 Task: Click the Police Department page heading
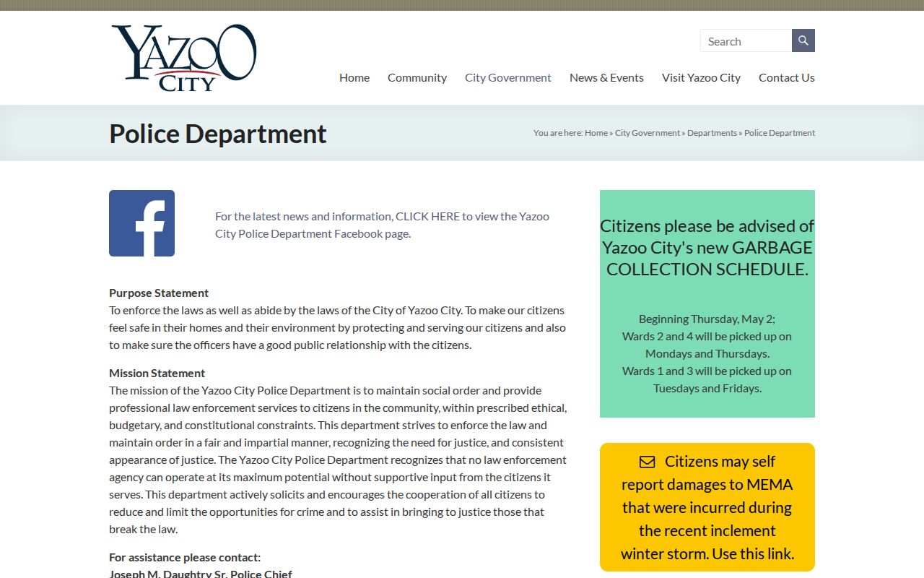click(218, 134)
